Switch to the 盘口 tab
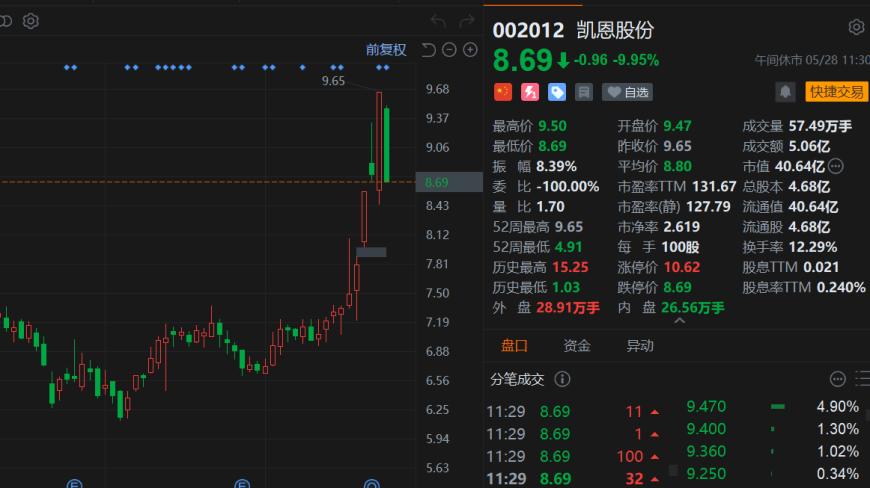 (x=514, y=346)
